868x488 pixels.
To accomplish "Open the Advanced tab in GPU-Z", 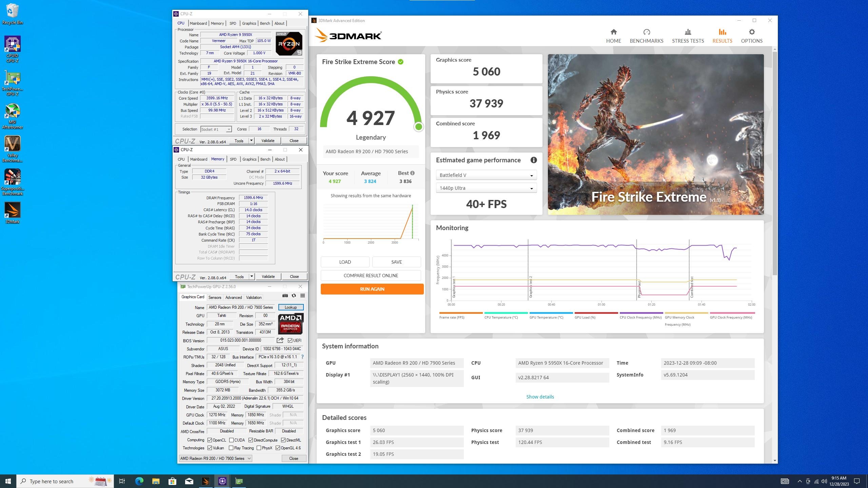I will 234,297.
